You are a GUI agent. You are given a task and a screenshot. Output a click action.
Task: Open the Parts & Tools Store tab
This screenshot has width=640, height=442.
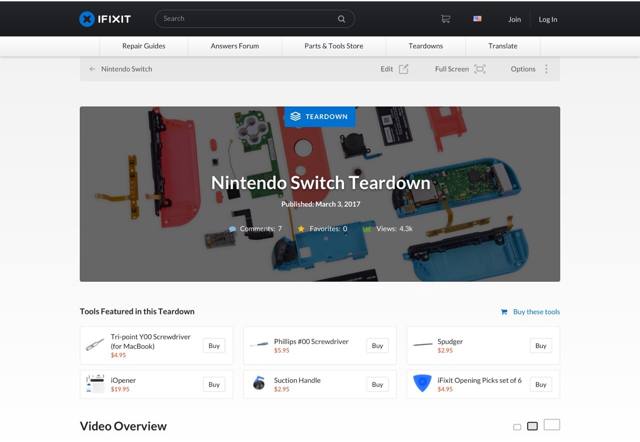tap(334, 46)
